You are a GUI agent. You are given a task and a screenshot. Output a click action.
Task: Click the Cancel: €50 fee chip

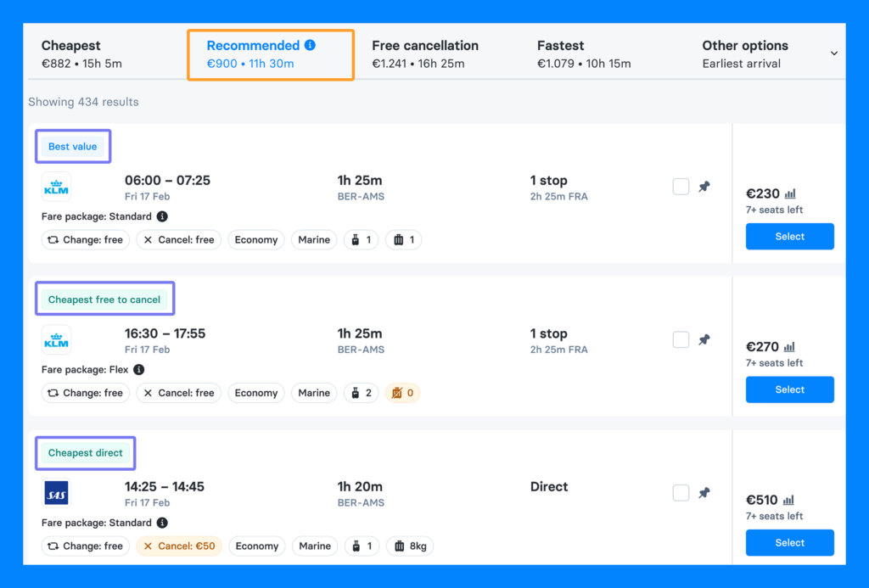tap(179, 546)
